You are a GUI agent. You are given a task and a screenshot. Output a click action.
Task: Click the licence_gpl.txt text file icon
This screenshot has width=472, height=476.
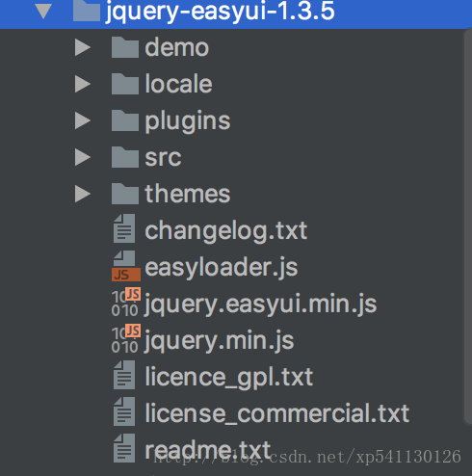pos(124,375)
